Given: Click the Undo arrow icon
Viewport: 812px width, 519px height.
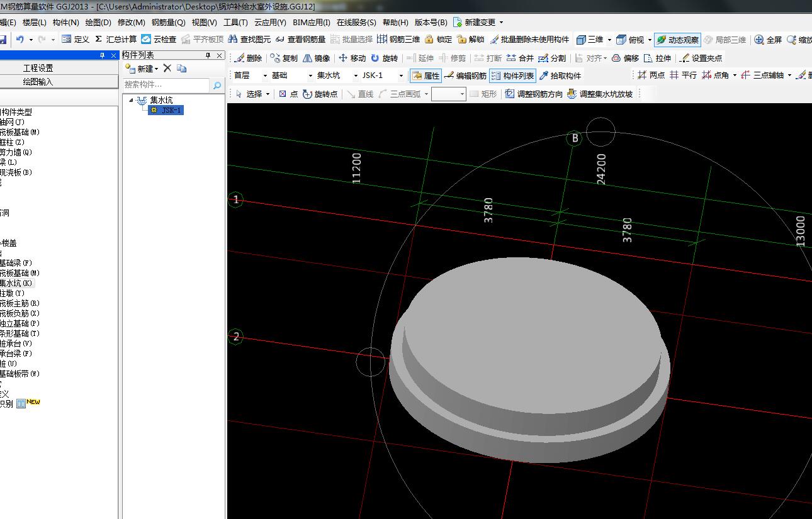Looking at the screenshot, I should (20, 39).
